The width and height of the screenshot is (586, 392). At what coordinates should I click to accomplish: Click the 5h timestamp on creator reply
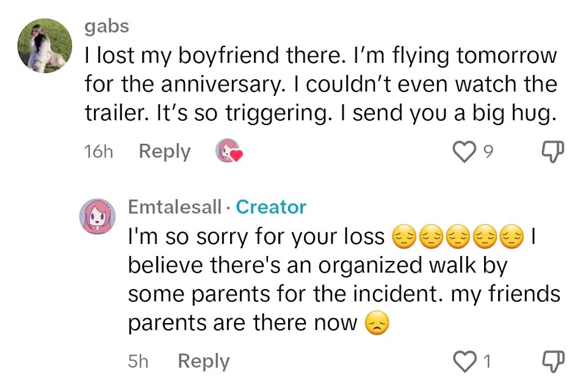138,362
